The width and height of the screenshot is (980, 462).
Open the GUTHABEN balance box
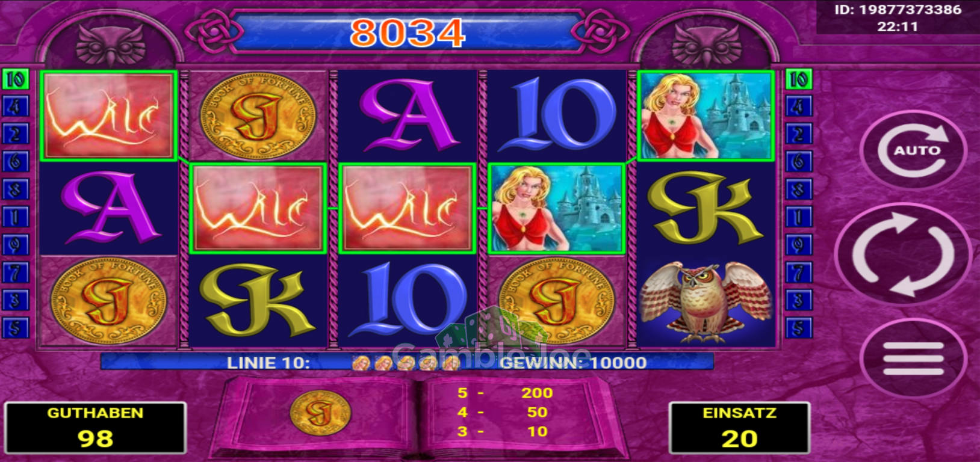95,428
